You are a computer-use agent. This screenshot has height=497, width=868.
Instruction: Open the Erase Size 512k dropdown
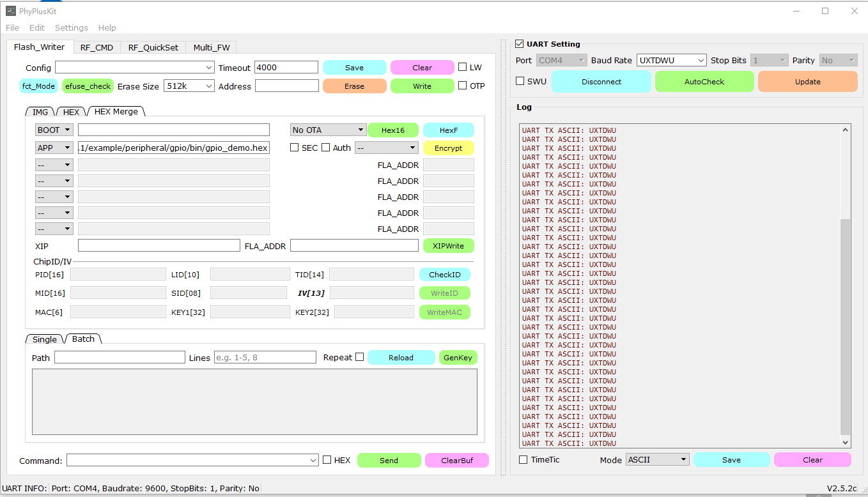tap(189, 86)
